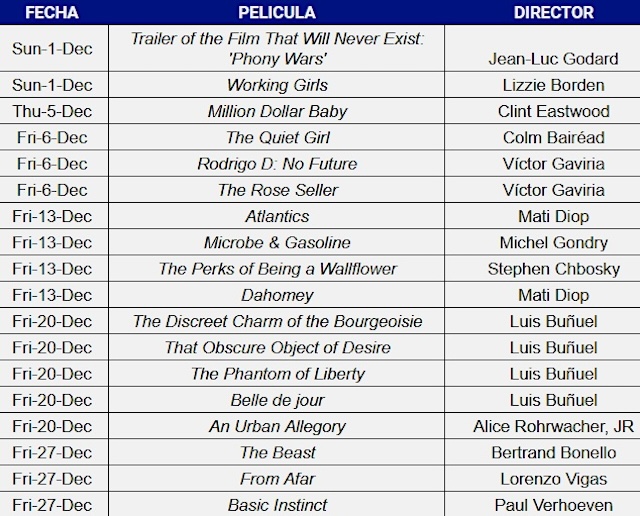This screenshot has width=640, height=516.
Task: Select Microbe & Gasoline title
Action: (277, 242)
